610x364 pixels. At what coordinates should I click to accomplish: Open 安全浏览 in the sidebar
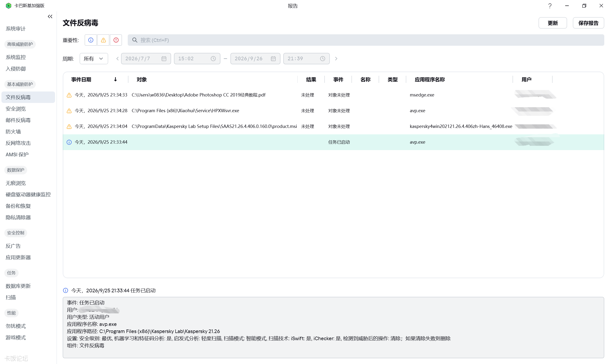point(16,109)
